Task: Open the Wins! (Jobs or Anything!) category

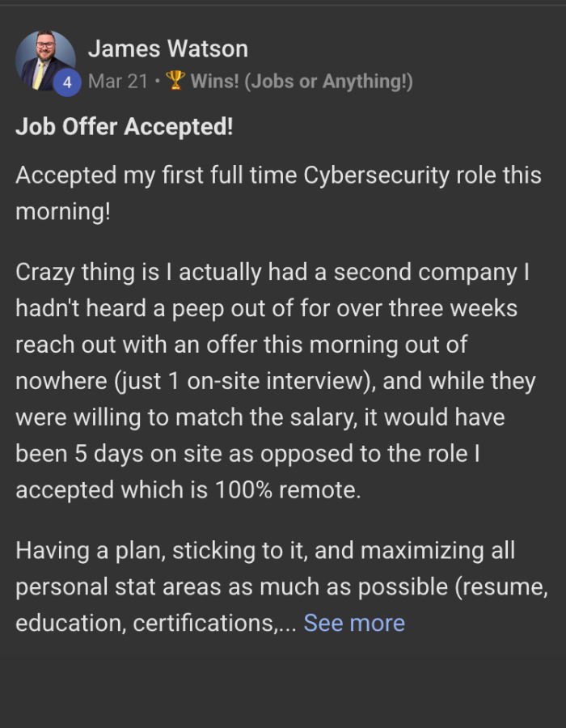Action: click(302, 82)
